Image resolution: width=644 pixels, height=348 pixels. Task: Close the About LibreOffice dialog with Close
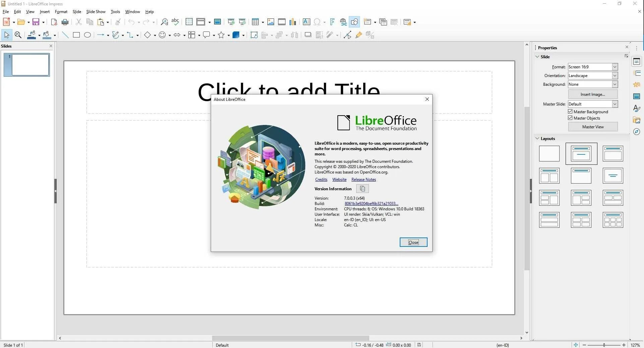click(413, 242)
